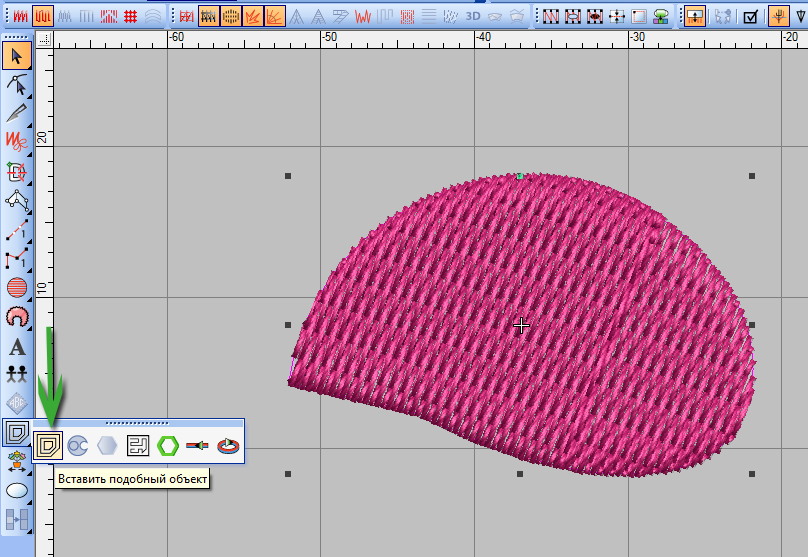Open the dropdown arrow at top-right toolbar end

point(800,17)
